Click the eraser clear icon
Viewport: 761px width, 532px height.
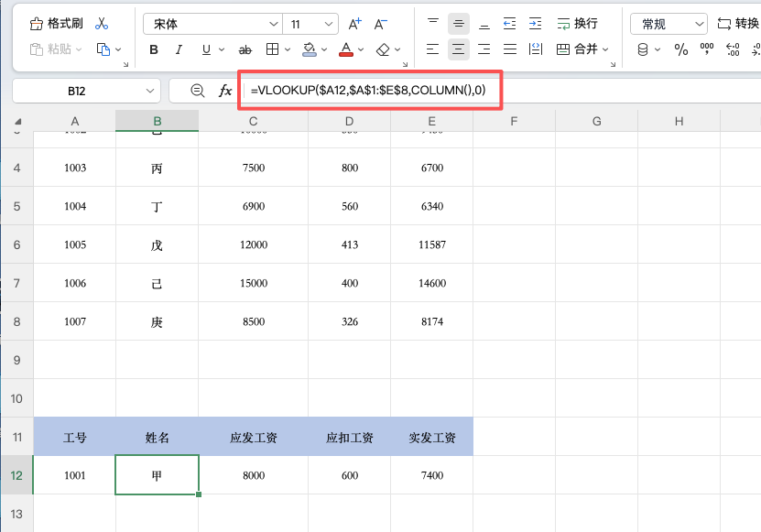[383, 49]
